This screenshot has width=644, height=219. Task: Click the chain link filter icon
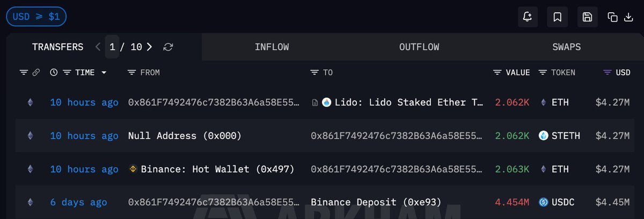(36, 72)
